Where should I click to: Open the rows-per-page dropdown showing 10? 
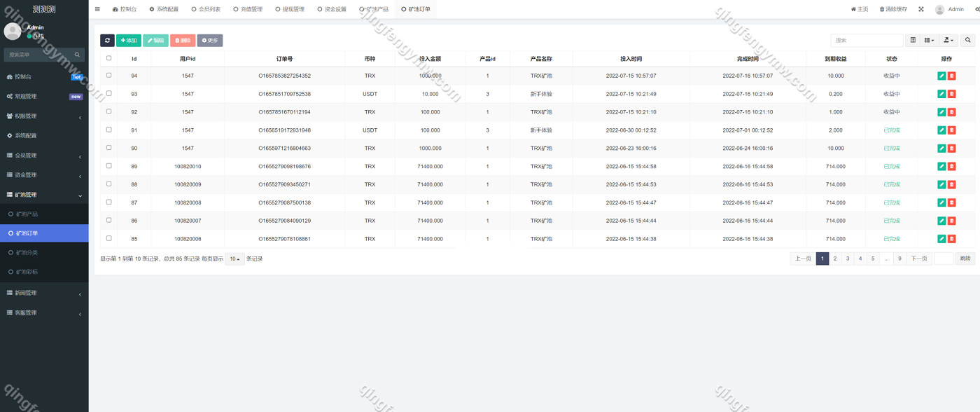click(234, 259)
